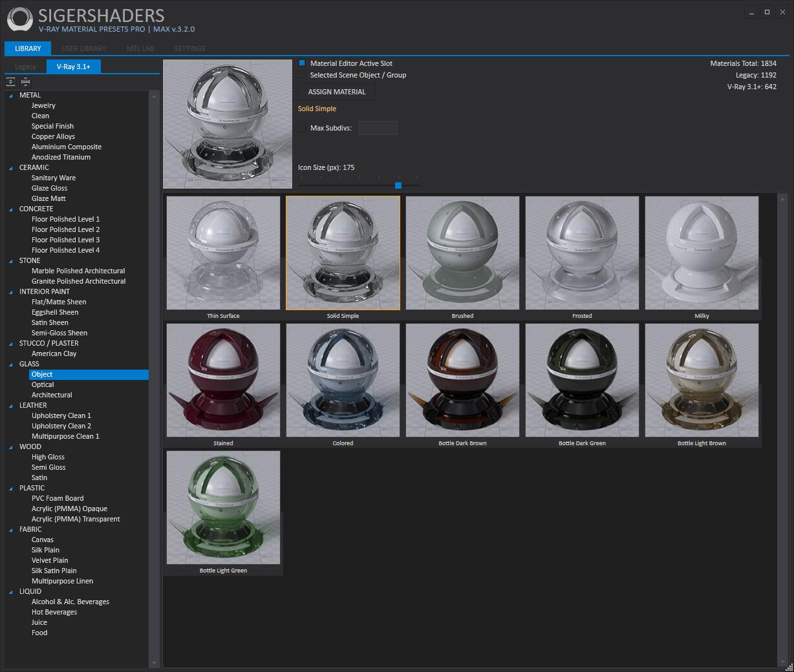The width and height of the screenshot is (794, 672).
Task: Open High Gloss under WOOD
Action: point(48,457)
